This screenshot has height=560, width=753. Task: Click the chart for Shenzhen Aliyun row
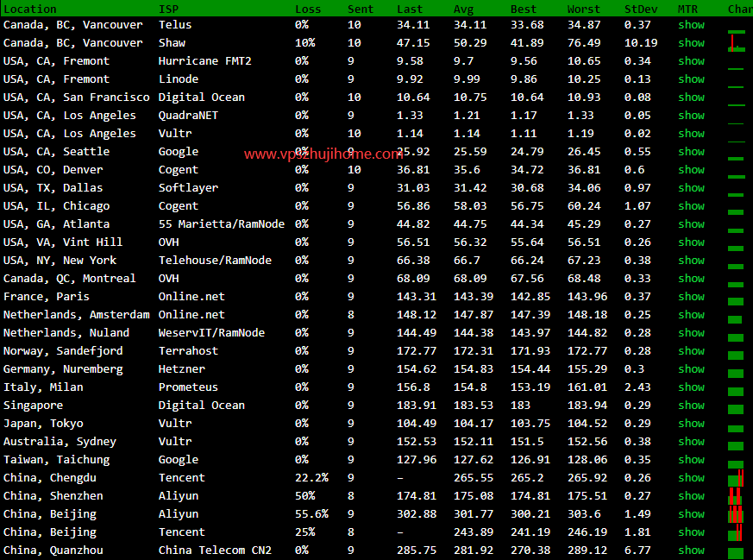[736, 496]
